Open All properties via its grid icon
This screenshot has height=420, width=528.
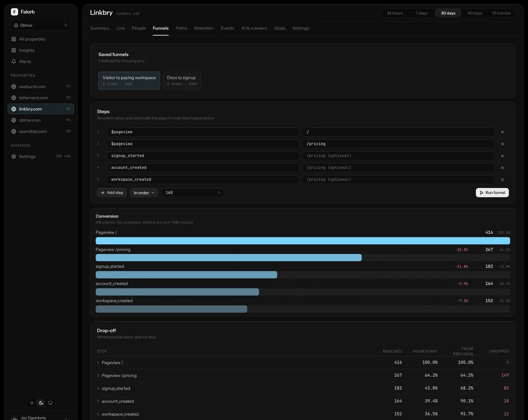[14, 39]
